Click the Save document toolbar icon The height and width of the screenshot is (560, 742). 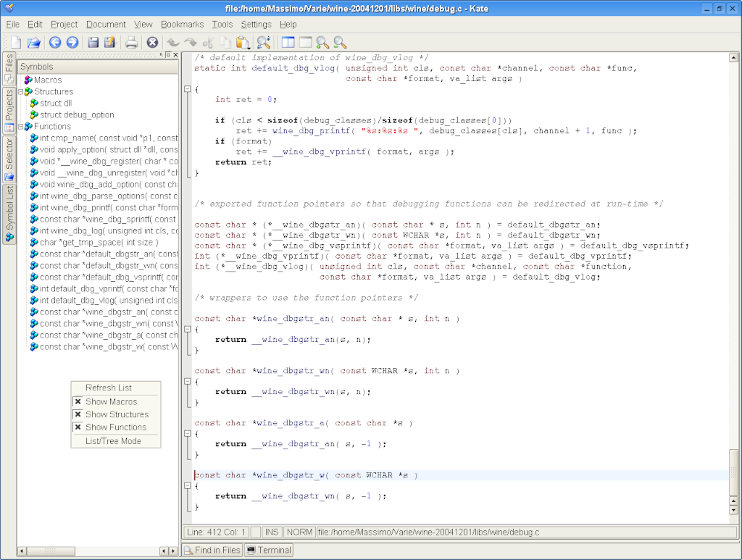point(94,41)
